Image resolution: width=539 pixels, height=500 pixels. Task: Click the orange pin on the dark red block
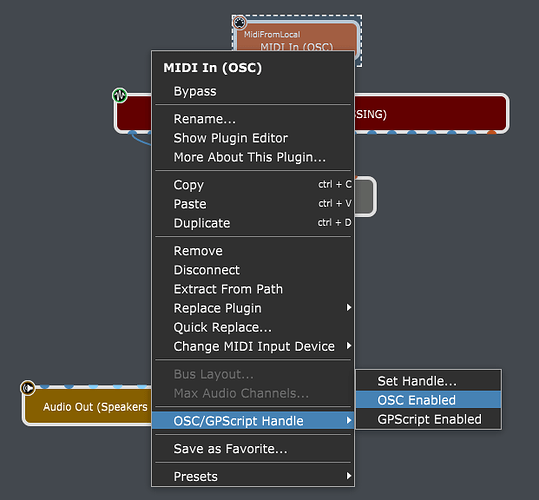click(x=492, y=132)
